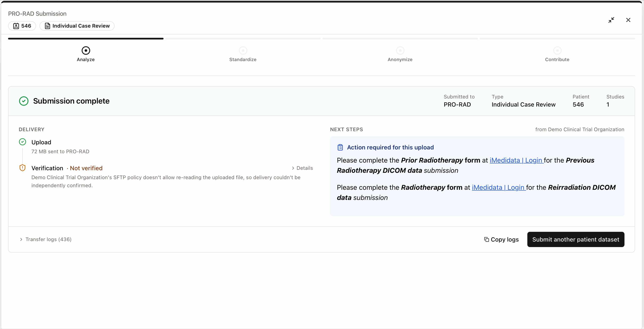Viewport: 644px width, 329px height.
Task: Click the green checkmark beside Submission complete
Action: pos(24,101)
